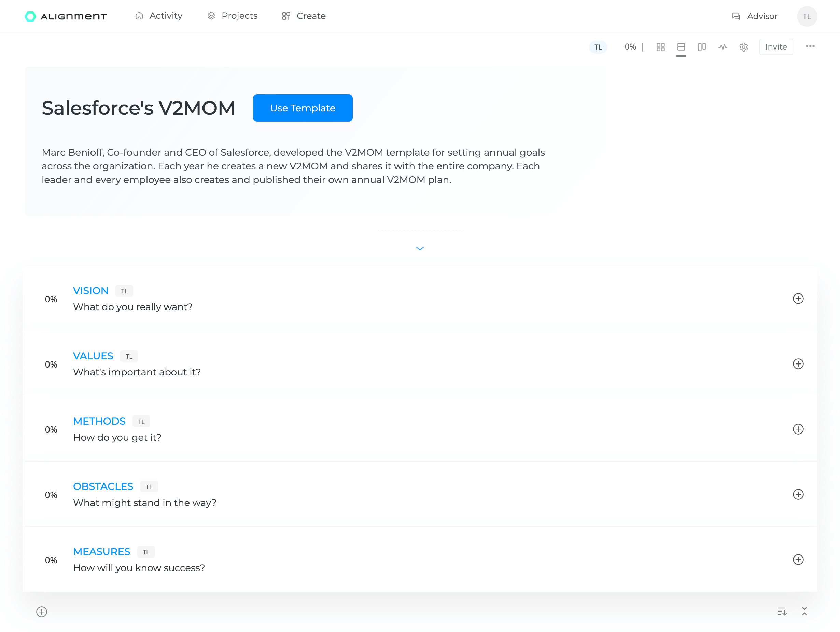840x632 pixels.
Task: Switch to list view
Action: tap(681, 47)
